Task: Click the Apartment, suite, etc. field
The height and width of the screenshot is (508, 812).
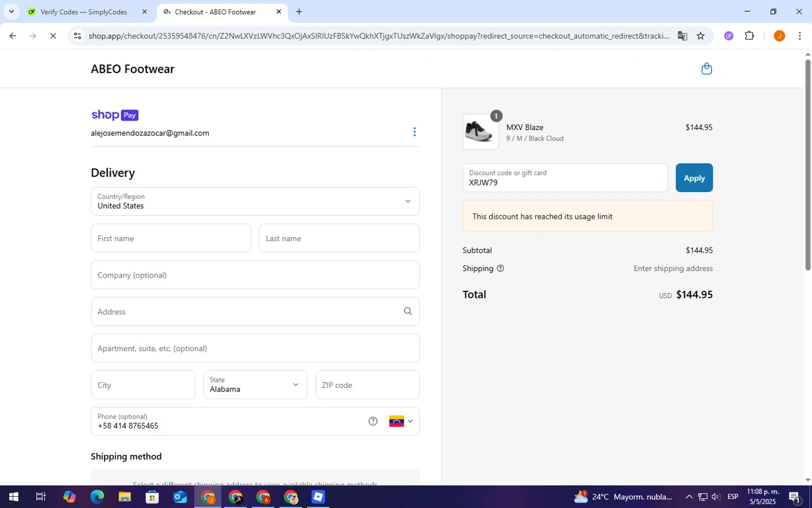Action: point(255,348)
